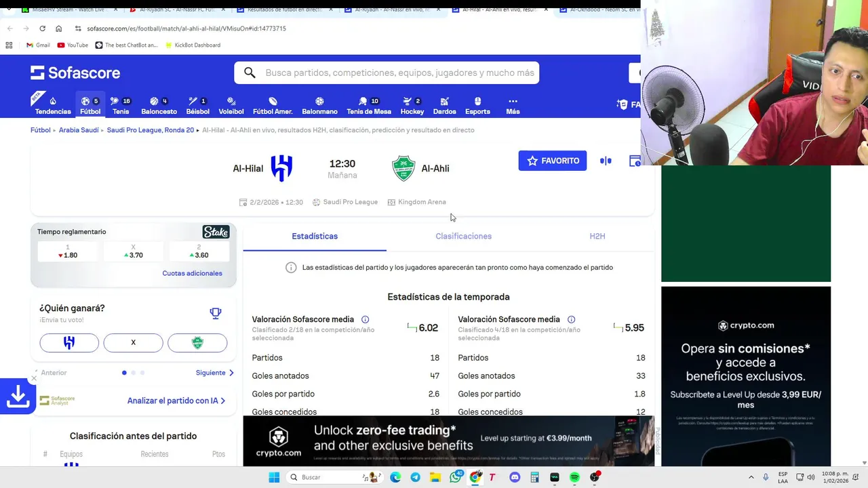Switch to Estadísticas tab
The image size is (868, 488).
tap(315, 236)
